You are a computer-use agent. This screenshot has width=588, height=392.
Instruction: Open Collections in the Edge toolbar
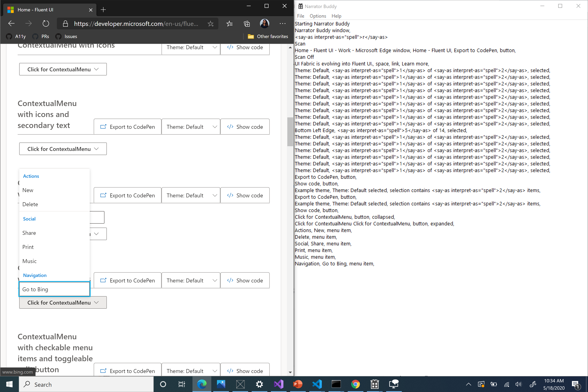click(x=247, y=24)
